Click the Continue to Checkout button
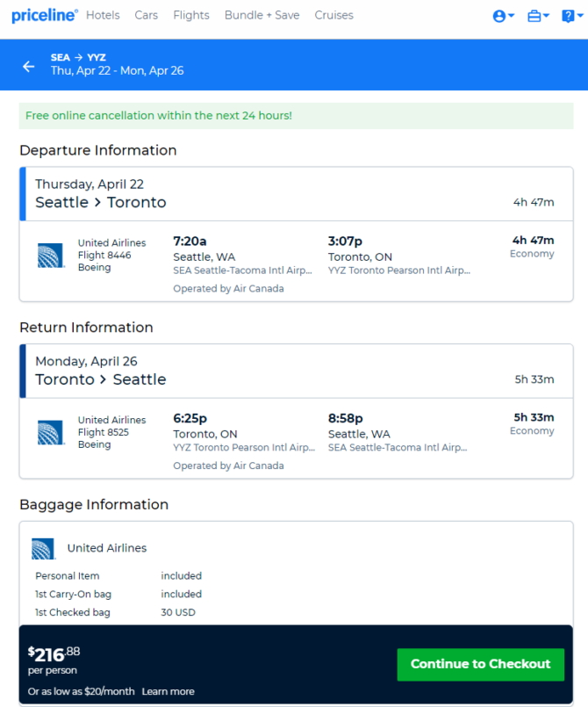Image resolution: width=588 pixels, height=707 pixels. tap(480, 664)
